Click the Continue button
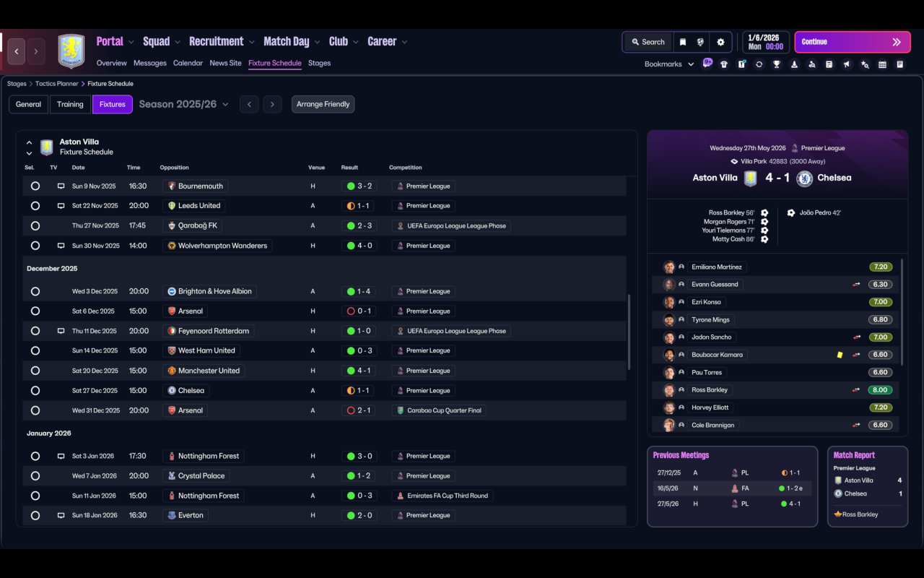This screenshot has height=578, width=924. coord(853,42)
